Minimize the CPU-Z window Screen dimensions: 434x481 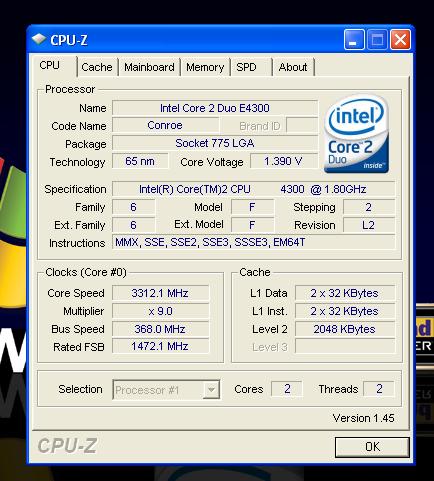click(354, 40)
